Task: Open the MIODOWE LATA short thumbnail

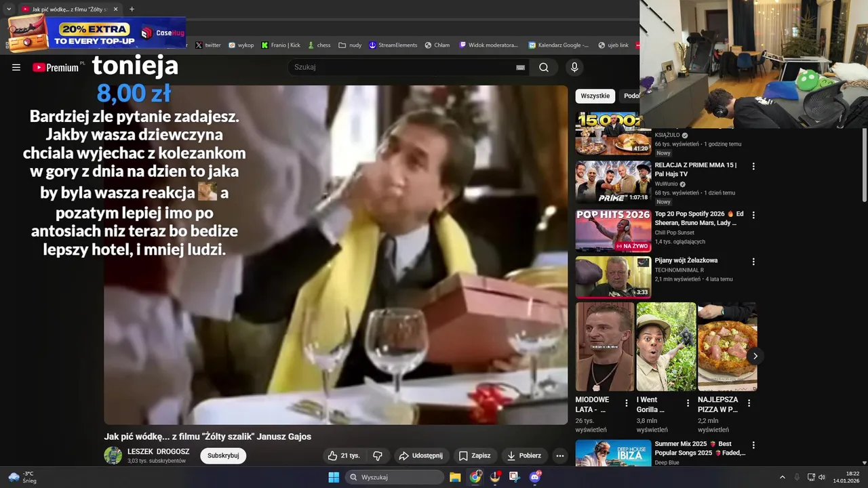Action: [x=605, y=346]
